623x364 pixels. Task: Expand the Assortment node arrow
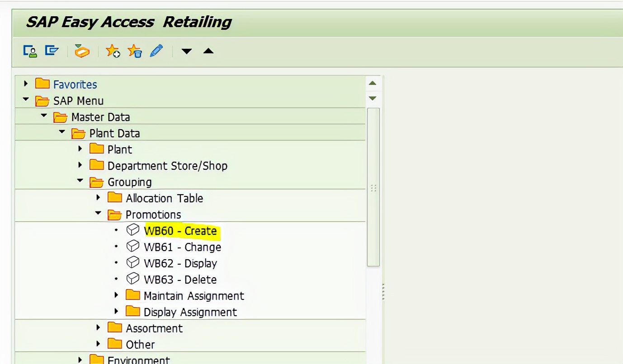coord(98,327)
